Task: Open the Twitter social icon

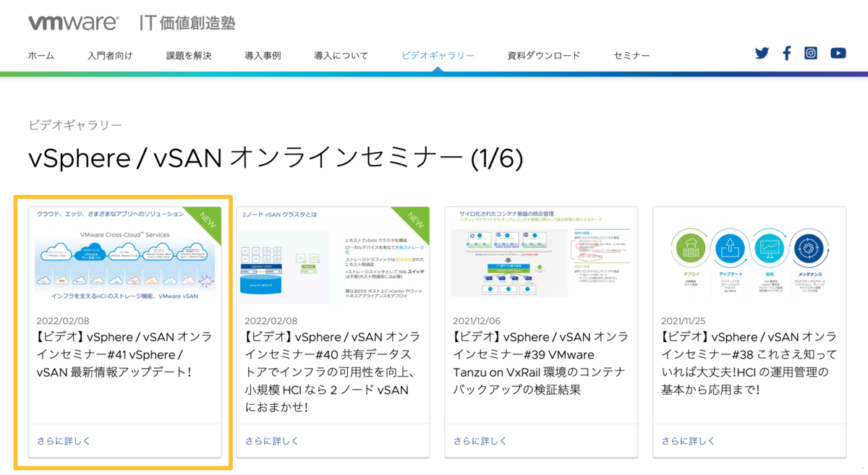Action: 762,53
